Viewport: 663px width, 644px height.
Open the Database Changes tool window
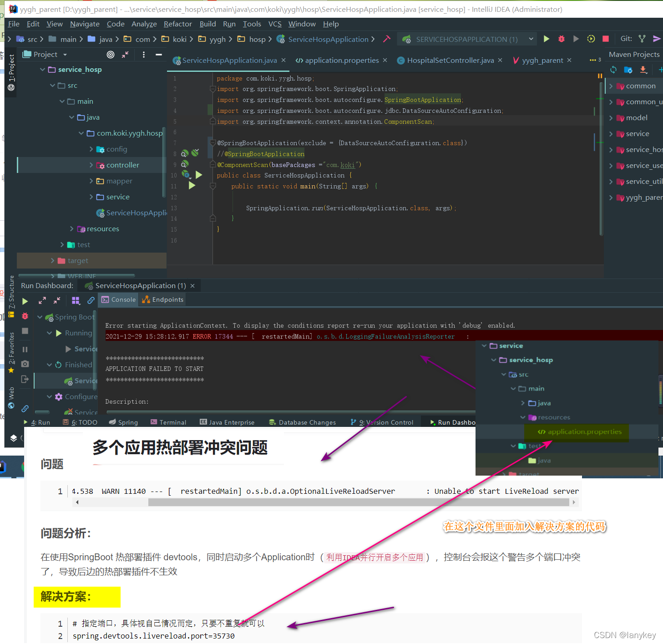pos(303,422)
